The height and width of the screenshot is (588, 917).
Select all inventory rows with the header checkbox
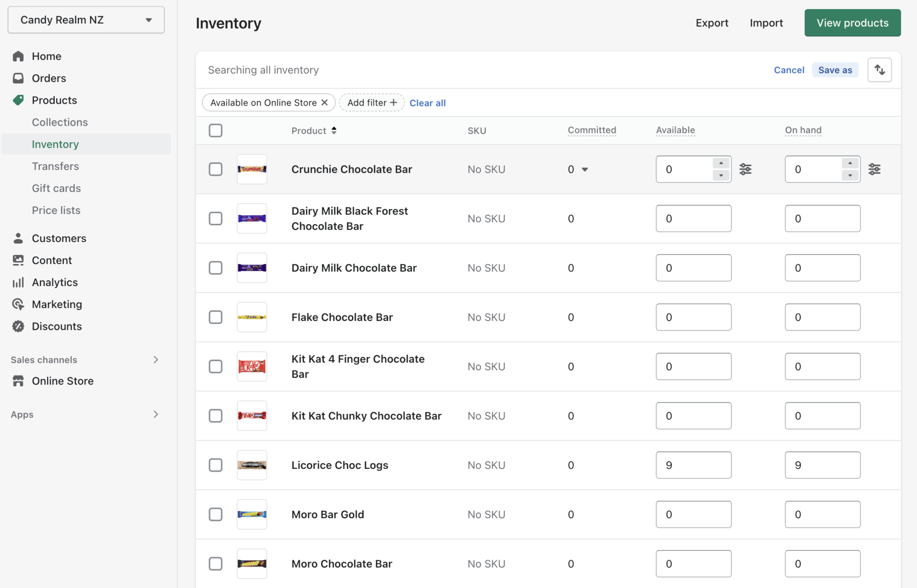[215, 130]
